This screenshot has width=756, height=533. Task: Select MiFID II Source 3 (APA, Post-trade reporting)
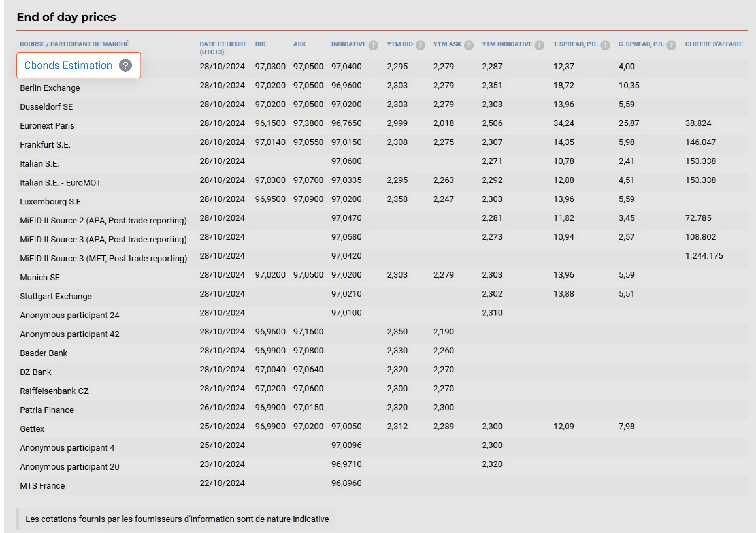[x=103, y=239]
